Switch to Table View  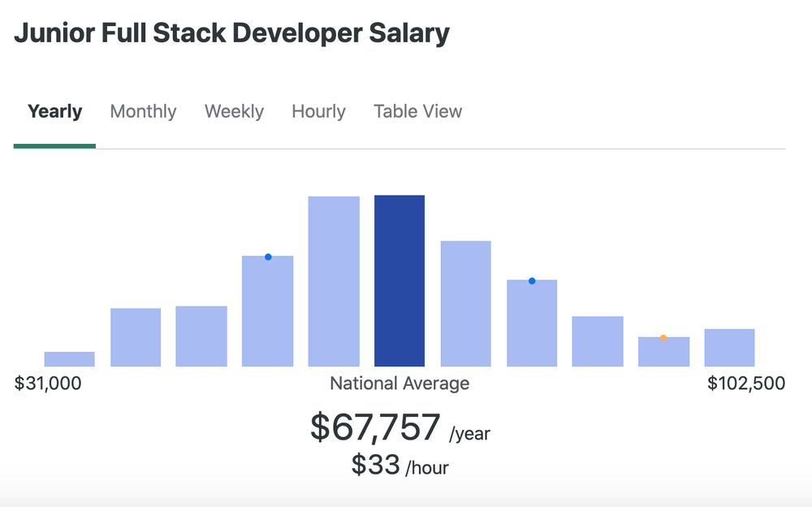(418, 111)
